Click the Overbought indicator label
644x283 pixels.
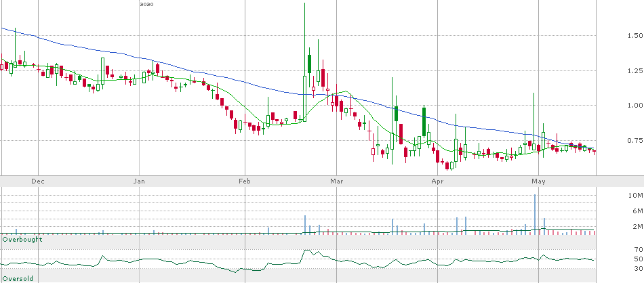(22, 239)
